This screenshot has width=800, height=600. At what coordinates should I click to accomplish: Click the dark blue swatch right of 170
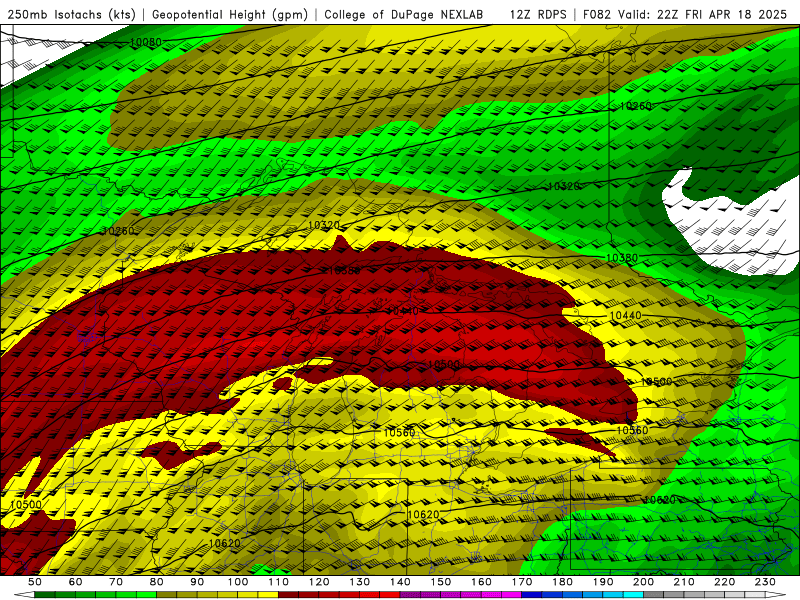click(532, 594)
